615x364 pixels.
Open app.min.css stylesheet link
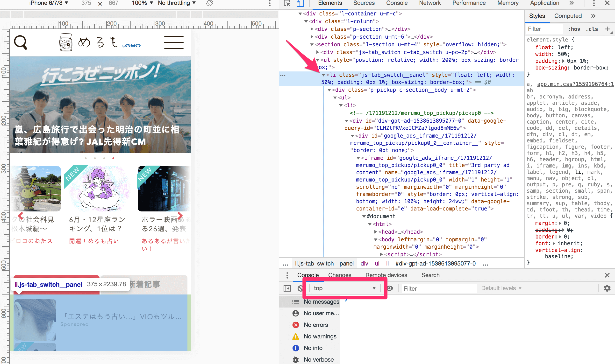pyautogui.click(x=575, y=84)
